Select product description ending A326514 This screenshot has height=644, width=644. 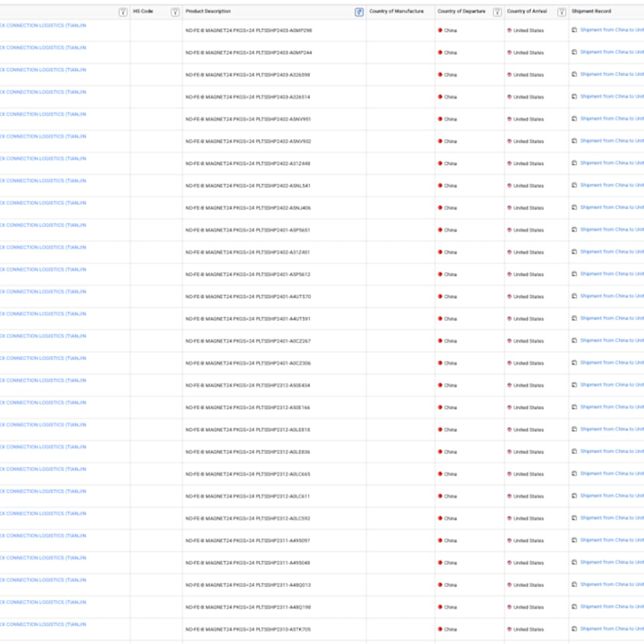(247, 97)
